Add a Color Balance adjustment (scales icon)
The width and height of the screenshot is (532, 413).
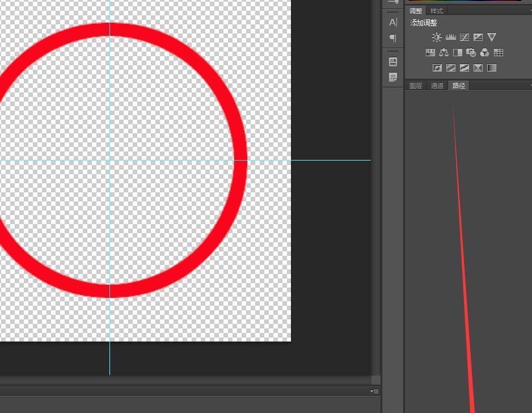444,52
